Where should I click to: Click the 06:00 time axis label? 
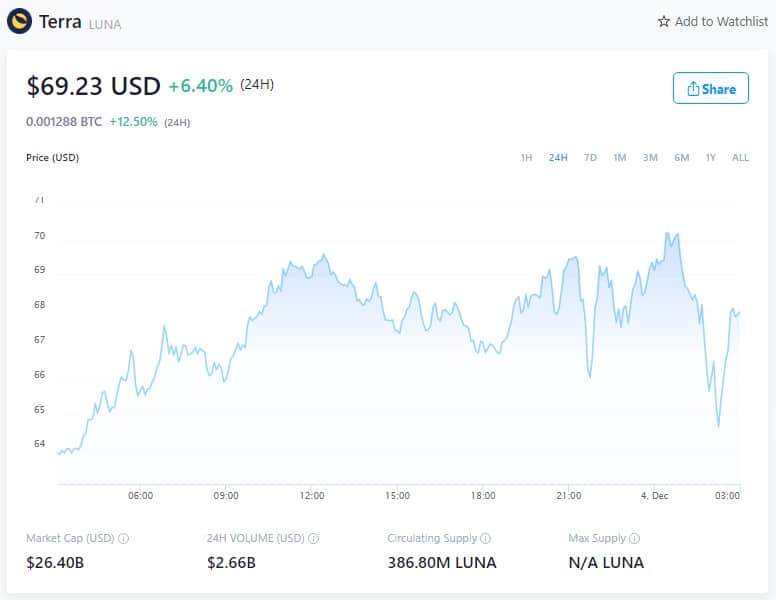pos(141,496)
